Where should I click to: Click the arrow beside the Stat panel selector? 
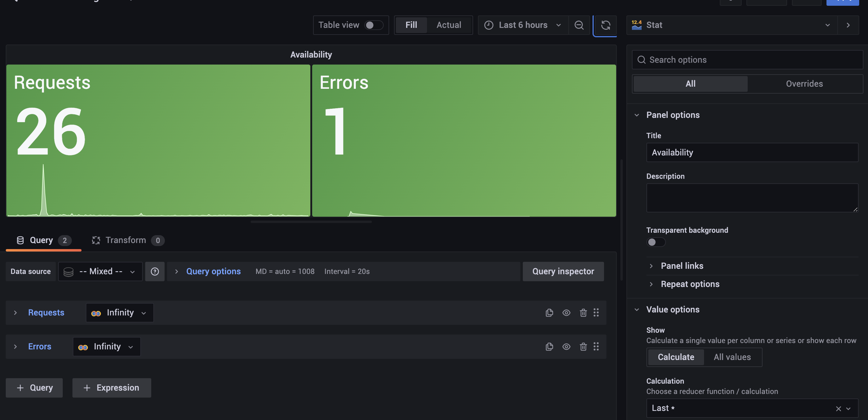(848, 25)
